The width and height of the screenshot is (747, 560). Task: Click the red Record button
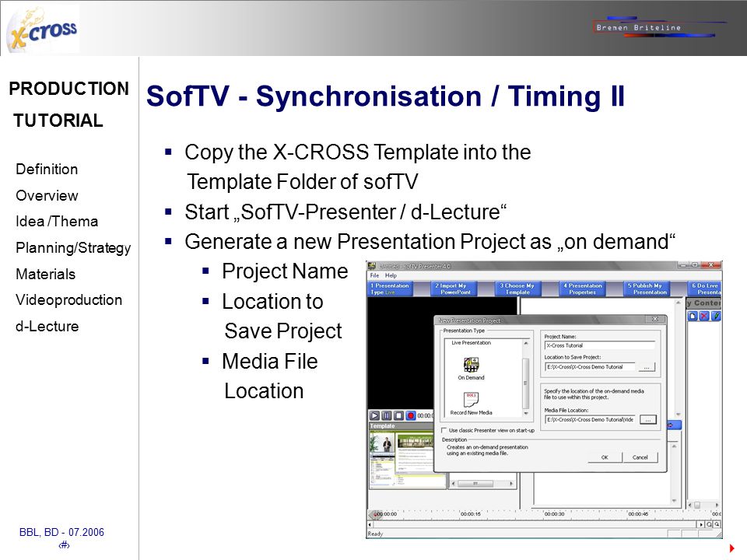click(x=411, y=415)
